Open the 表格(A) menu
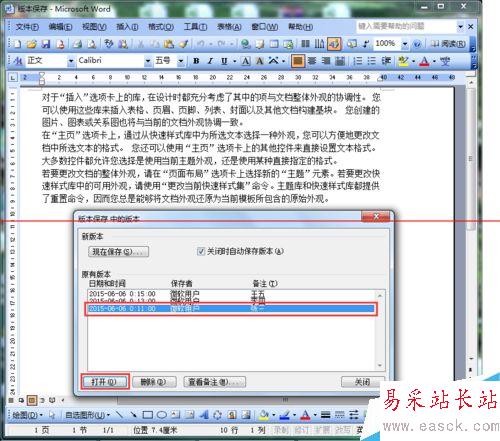This screenshot has height=441, width=500. [x=229, y=27]
